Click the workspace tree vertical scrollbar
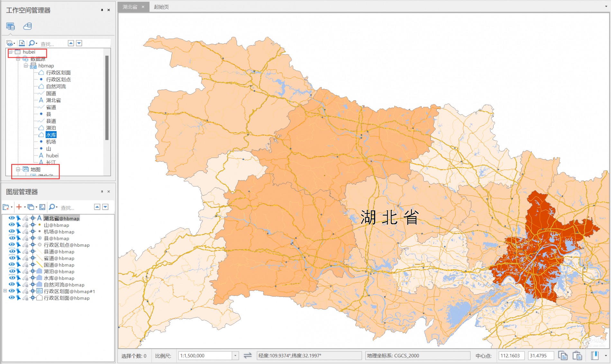 (x=107, y=98)
